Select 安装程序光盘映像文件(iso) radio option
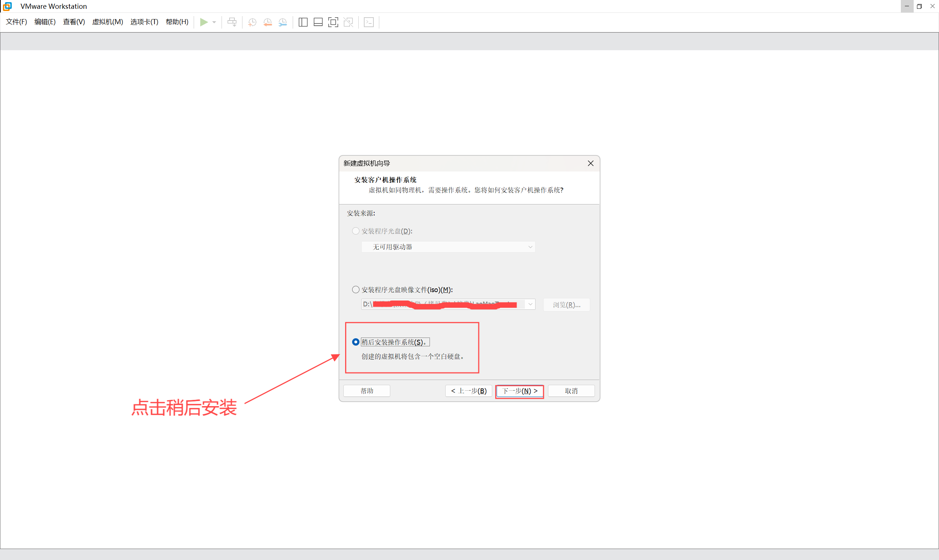939x560 pixels. [x=356, y=290]
